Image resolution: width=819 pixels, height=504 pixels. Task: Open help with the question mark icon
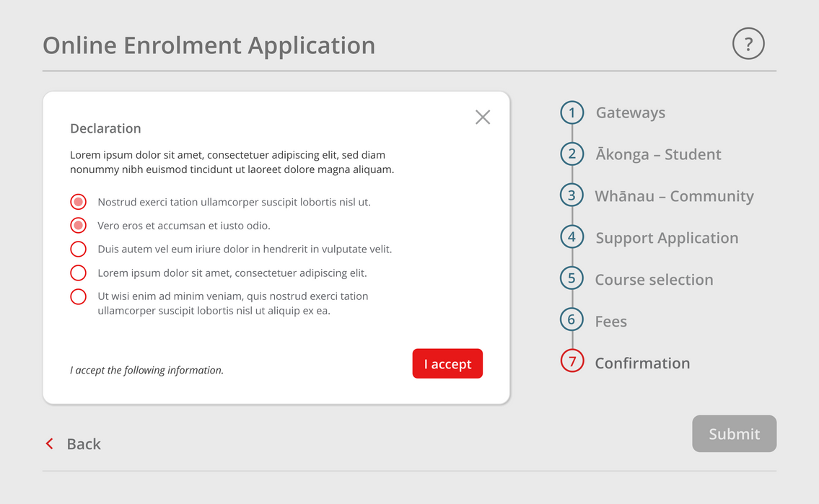tap(748, 44)
